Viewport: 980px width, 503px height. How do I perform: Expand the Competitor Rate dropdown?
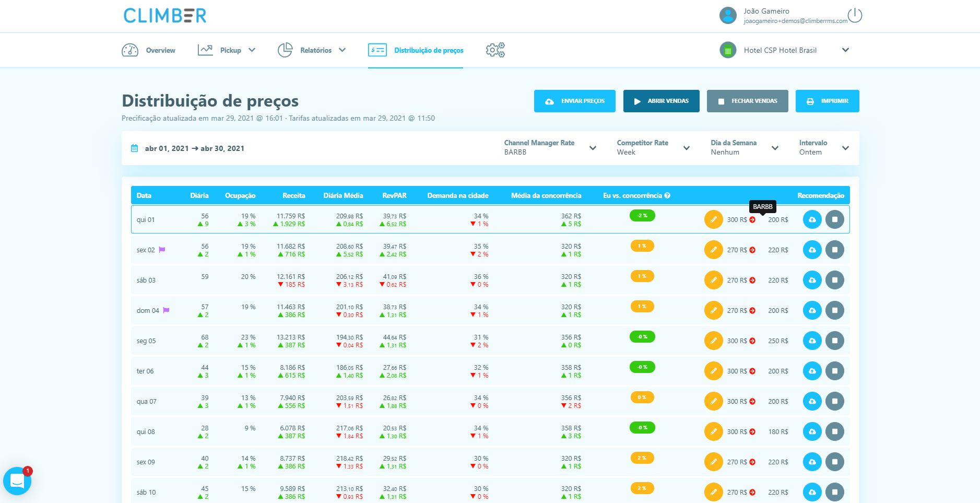687,148
